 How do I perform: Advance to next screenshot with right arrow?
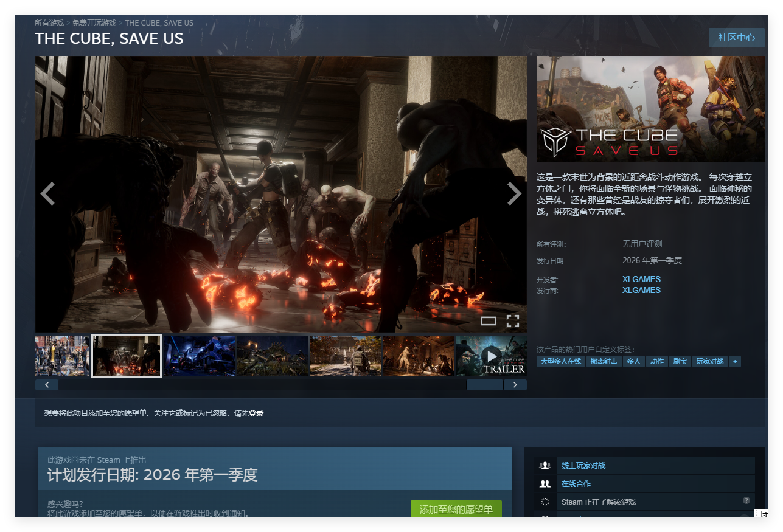514,194
